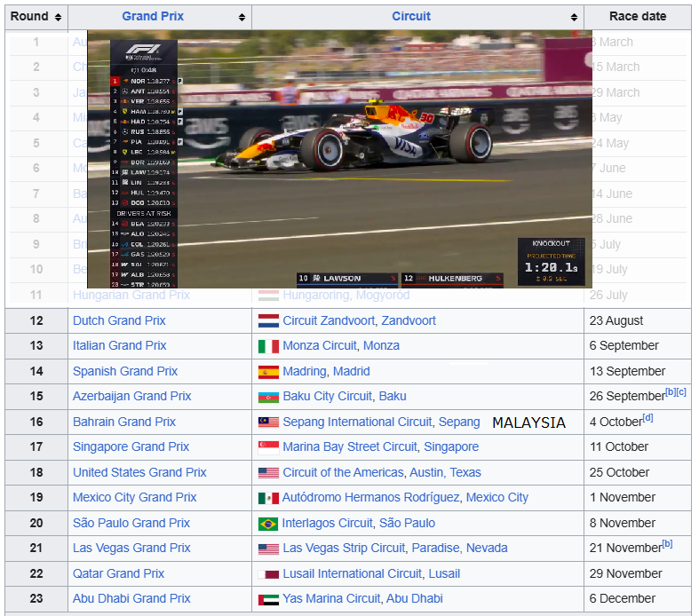
Task: Click the Italy flag icon
Action: [x=268, y=346]
